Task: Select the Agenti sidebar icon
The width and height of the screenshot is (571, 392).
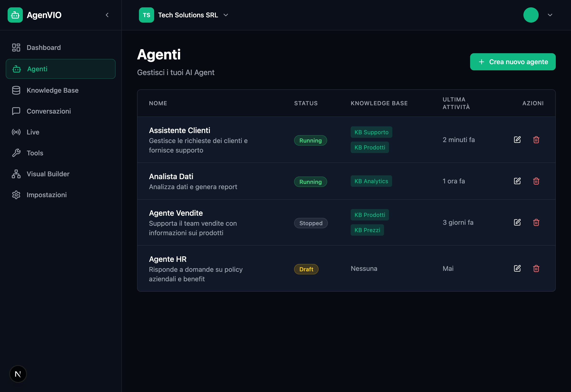Action: click(16, 69)
